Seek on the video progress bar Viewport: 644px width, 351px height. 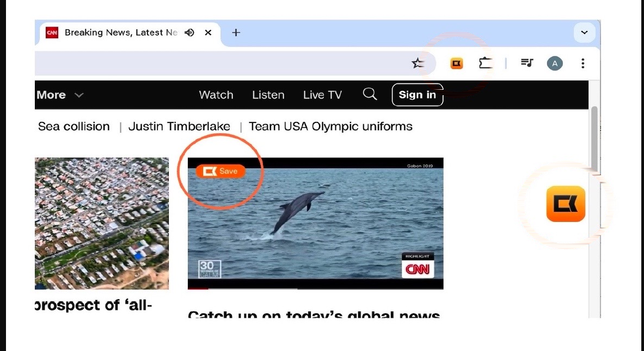pyautogui.click(x=315, y=288)
